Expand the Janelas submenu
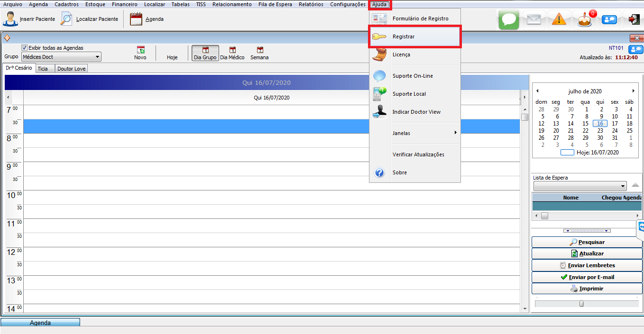 coord(415,133)
